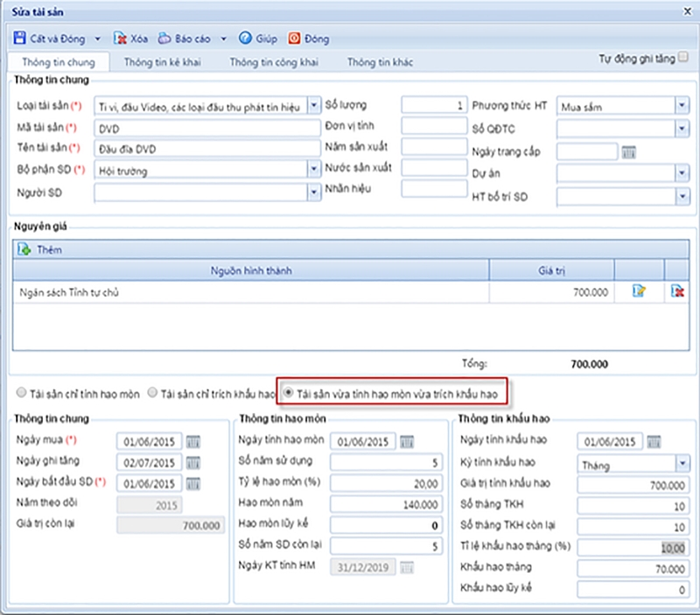Expand the Số QĐTC dropdown
The image size is (700, 615).
tap(682, 129)
